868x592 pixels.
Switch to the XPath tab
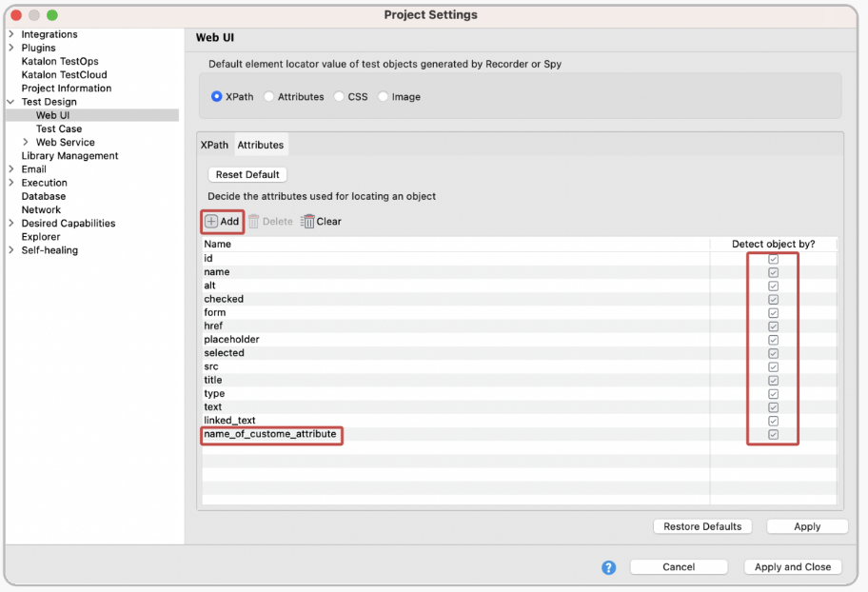pos(214,145)
